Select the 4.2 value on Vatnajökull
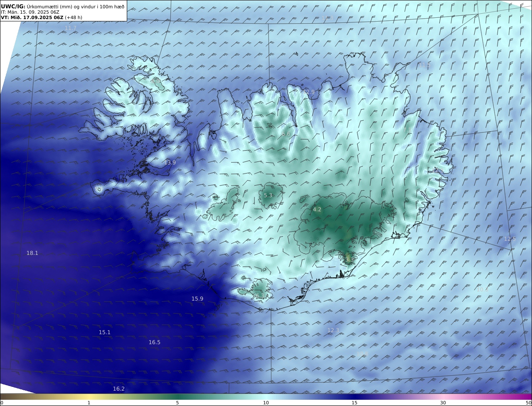This screenshot has height=406, width=532. 317,210
